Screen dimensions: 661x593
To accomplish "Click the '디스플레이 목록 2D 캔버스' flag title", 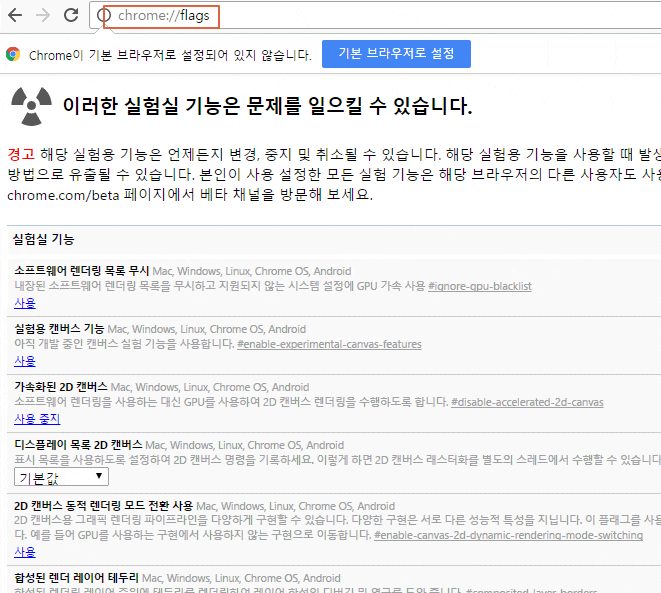I will [x=78, y=445].
